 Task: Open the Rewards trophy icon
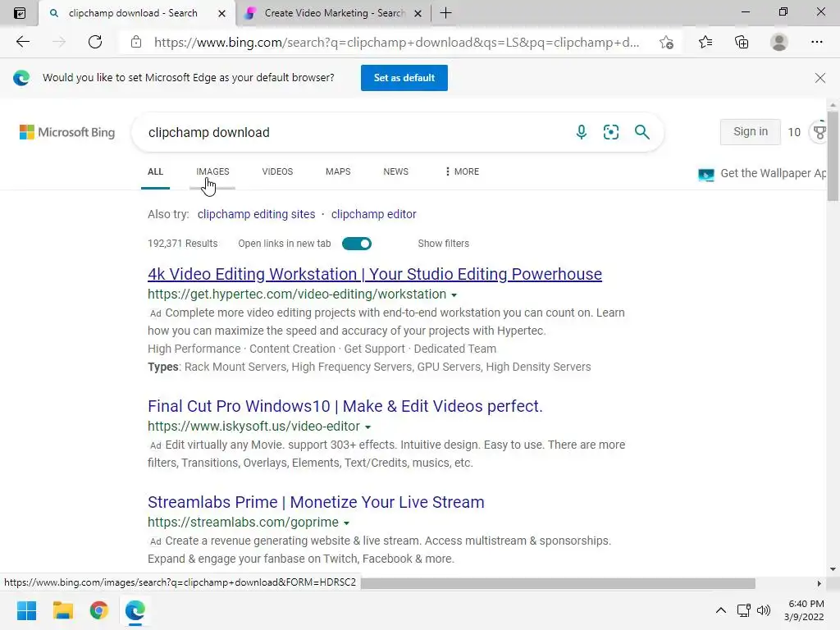tap(819, 132)
